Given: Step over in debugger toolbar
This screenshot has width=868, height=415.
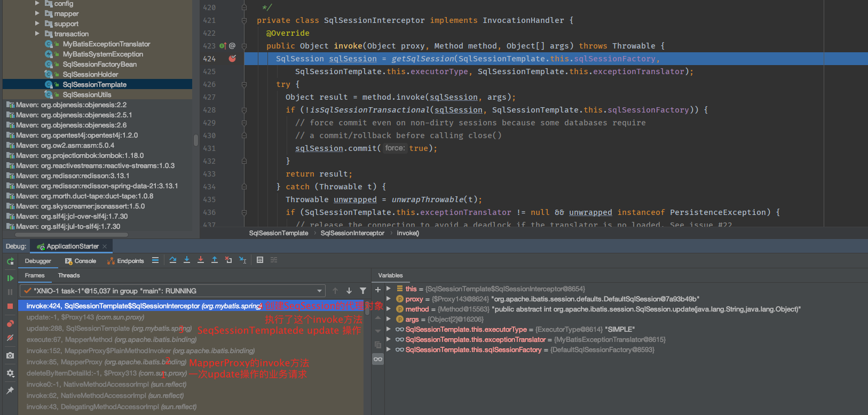Looking at the screenshot, I should (173, 260).
